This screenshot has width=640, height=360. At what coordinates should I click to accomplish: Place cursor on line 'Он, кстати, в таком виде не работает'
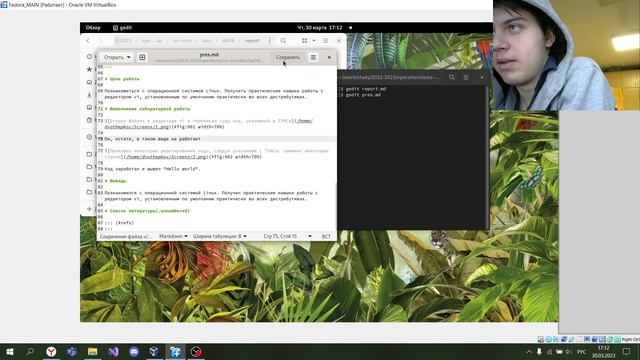tap(153, 139)
